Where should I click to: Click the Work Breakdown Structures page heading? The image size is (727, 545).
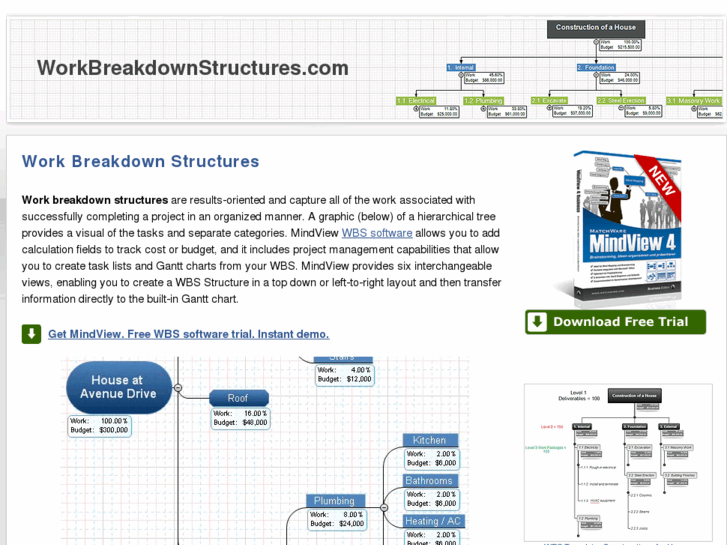[140, 161]
